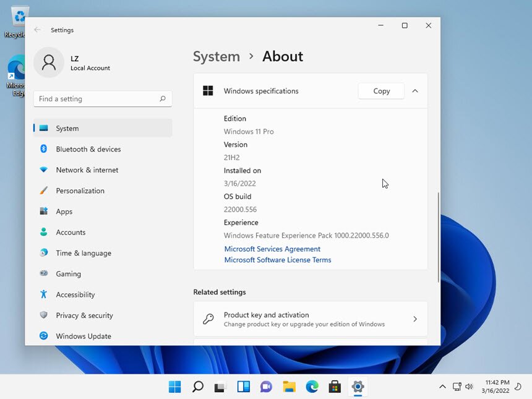Screen dimensions: 532x399
Task: Open Microsoft Store from taskbar
Action: (335, 387)
